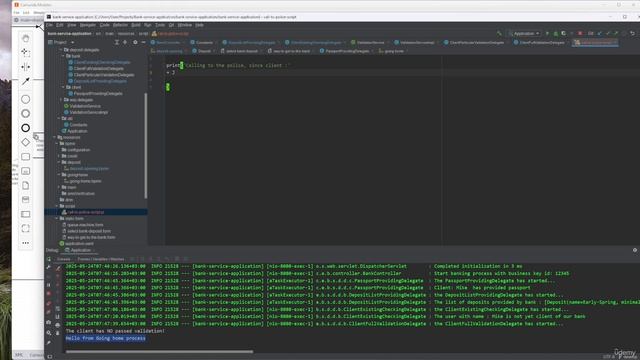Collapse the client folder in project tree
This screenshot has height=360, width=640.
pyautogui.click(x=64, y=87)
